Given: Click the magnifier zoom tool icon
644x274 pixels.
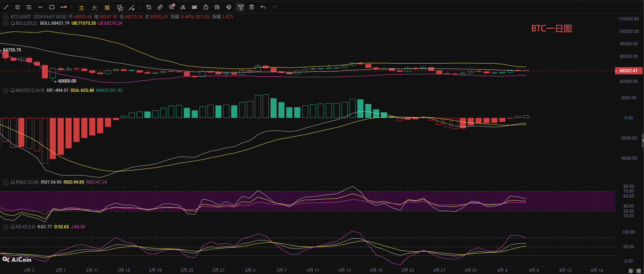Looking at the screenshot, I should [172, 7].
